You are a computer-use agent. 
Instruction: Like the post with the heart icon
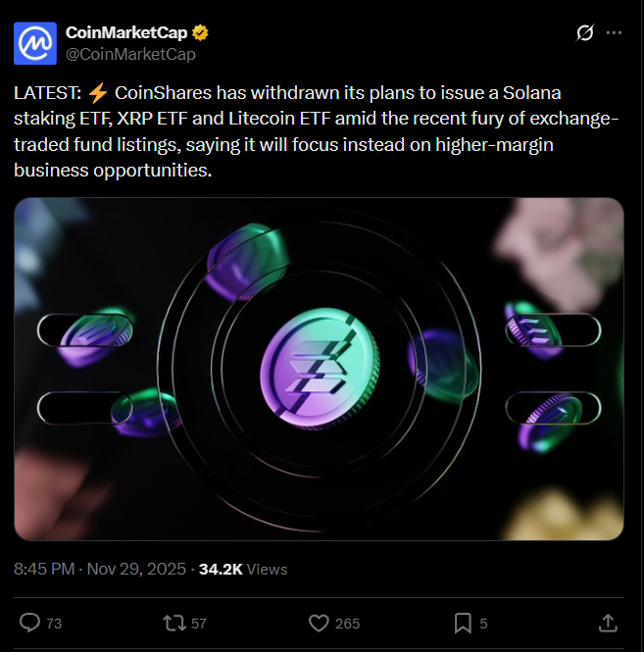pos(318,623)
